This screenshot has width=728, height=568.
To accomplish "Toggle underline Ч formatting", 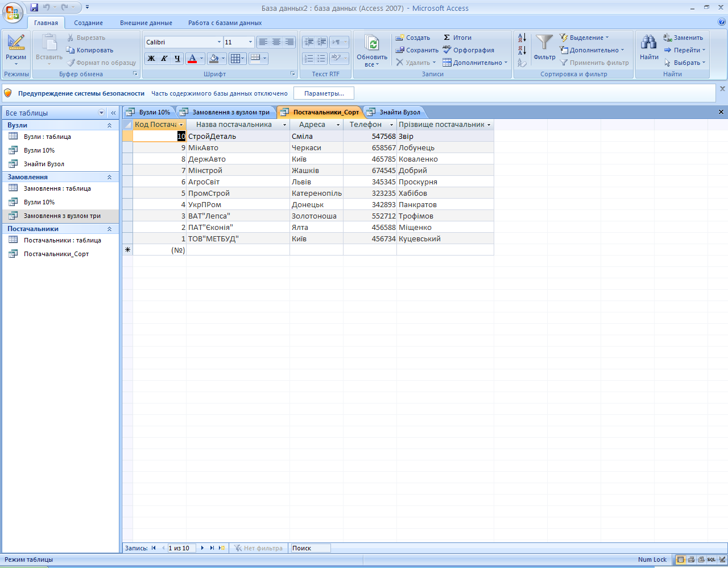I will click(177, 58).
